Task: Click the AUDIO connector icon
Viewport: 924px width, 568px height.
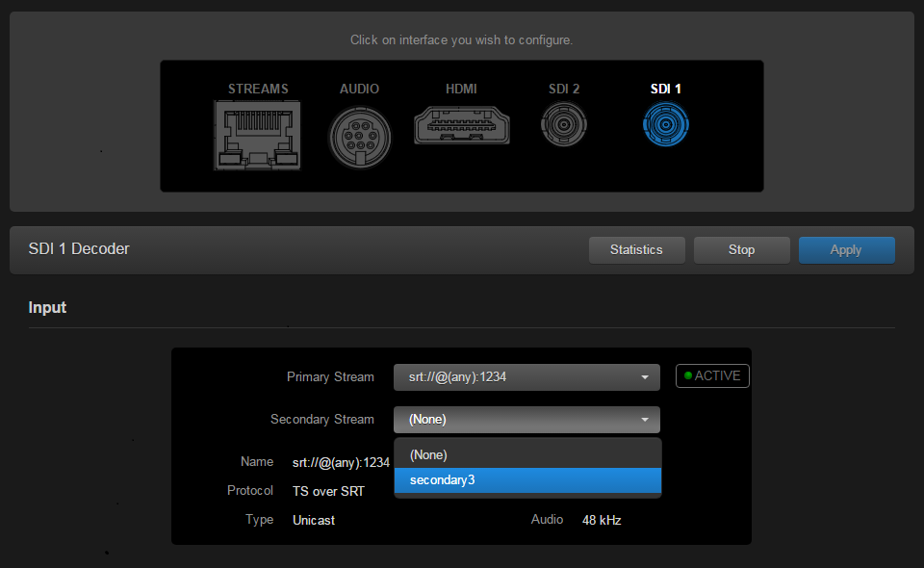Action: point(359,136)
